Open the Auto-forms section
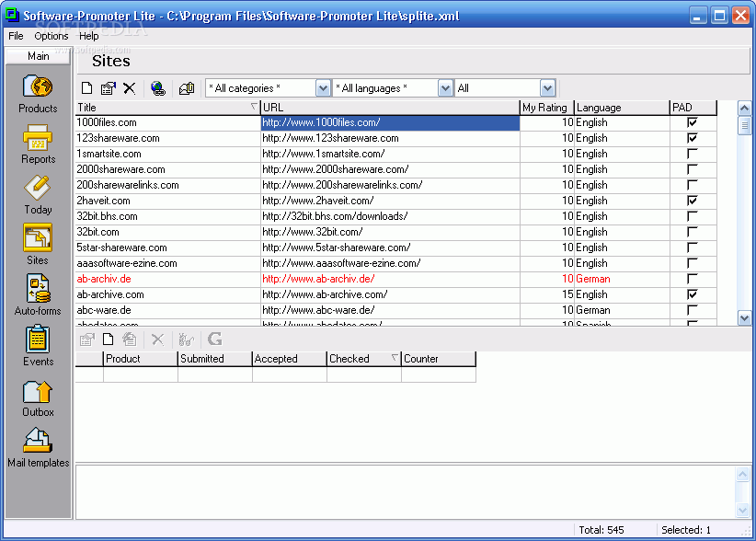The width and height of the screenshot is (756, 541). coord(38,295)
